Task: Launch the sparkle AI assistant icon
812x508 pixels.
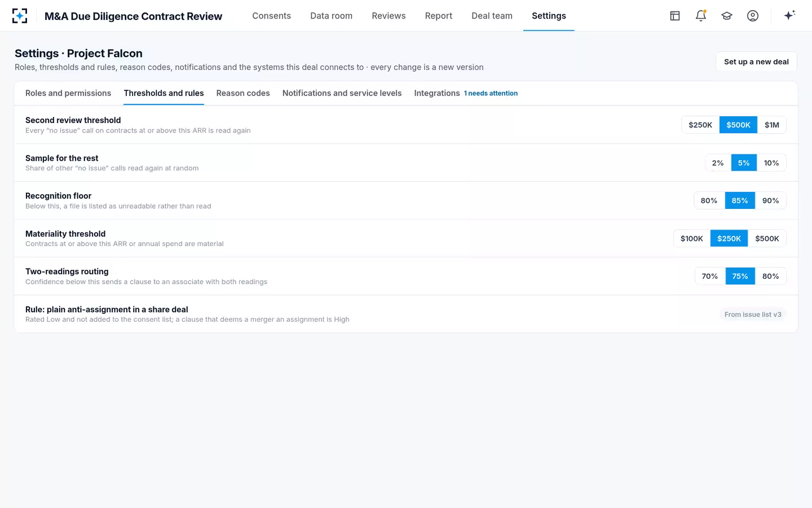Action: pyautogui.click(x=789, y=16)
